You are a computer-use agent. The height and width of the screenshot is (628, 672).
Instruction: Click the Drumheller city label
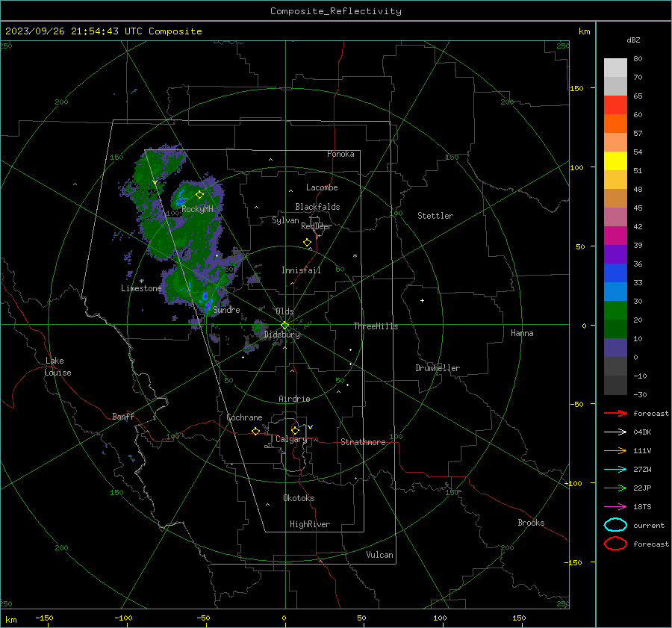438,368
